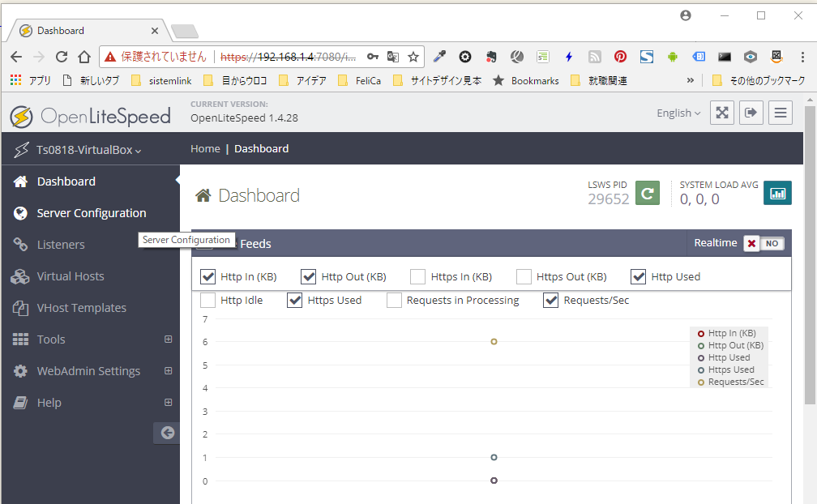817x504 pixels.
Task: Click the VHost Templates copy icon
Action: point(20,308)
